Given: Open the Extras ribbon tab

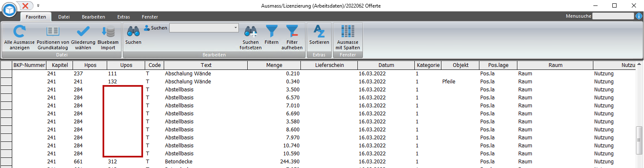Looking at the screenshot, I should tap(124, 17).
